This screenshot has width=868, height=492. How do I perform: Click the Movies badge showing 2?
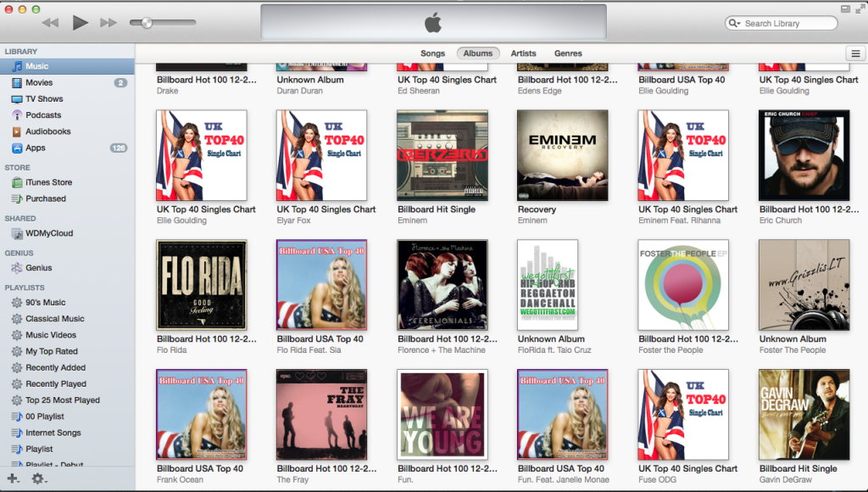pos(120,82)
